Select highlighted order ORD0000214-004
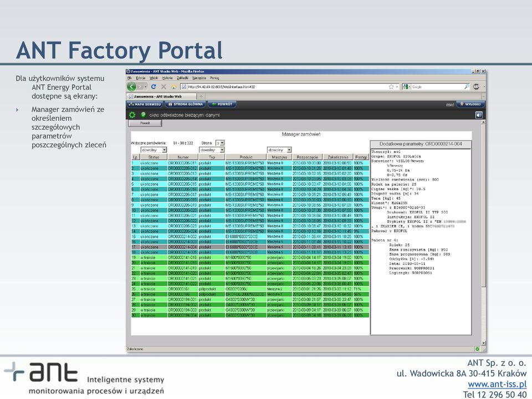This screenshot has height=399, width=532. [x=250, y=247]
